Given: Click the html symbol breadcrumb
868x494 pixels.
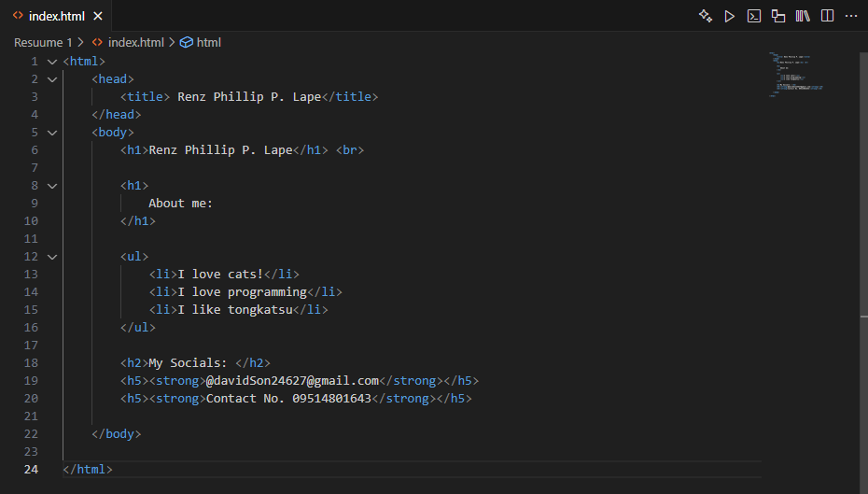Looking at the screenshot, I should tap(208, 42).
